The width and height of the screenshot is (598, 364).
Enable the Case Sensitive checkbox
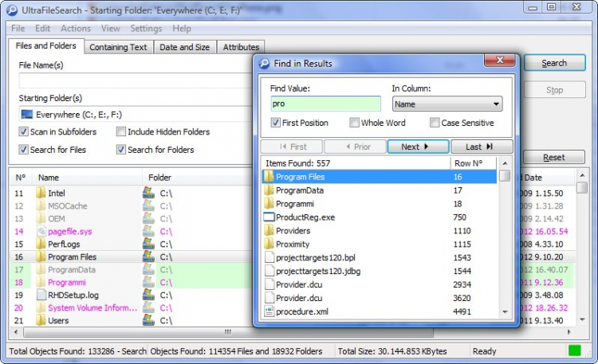(435, 123)
